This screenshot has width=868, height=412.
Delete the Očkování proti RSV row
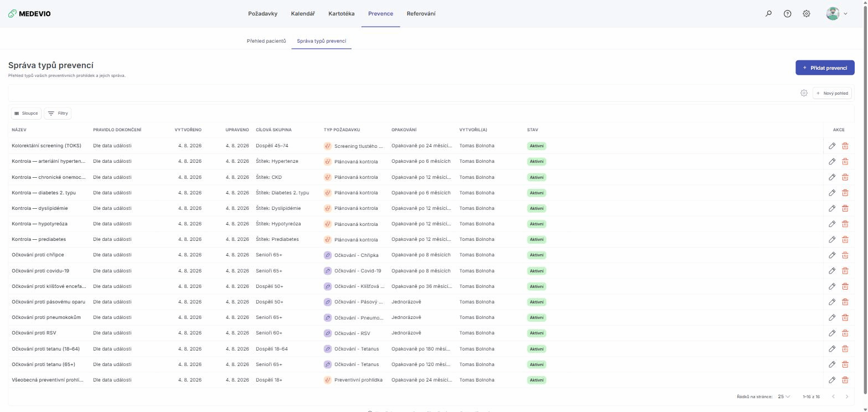click(845, 333)
